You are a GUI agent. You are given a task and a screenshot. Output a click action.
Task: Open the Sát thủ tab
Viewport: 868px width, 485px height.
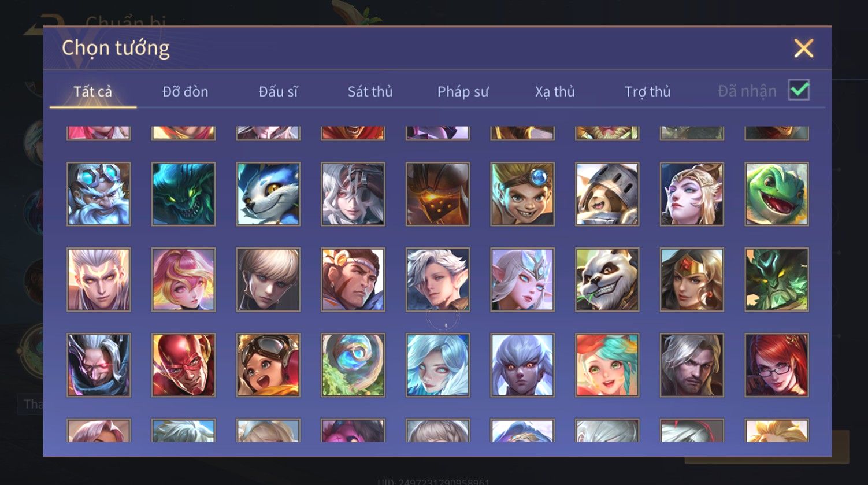point(370,91)
